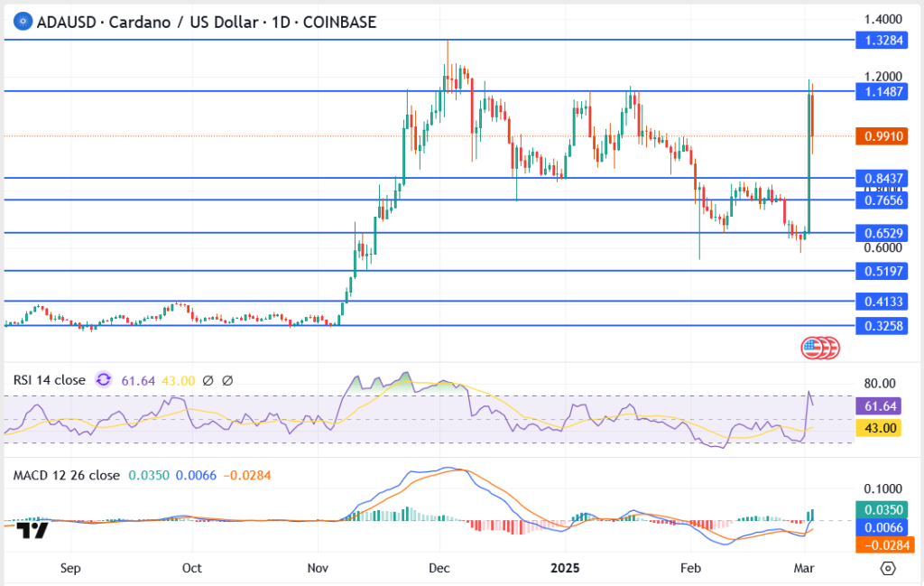The image size is (924, 586).
Task: Click the purple RSI refresh arrows icon
Action: [x=102, y=381]
